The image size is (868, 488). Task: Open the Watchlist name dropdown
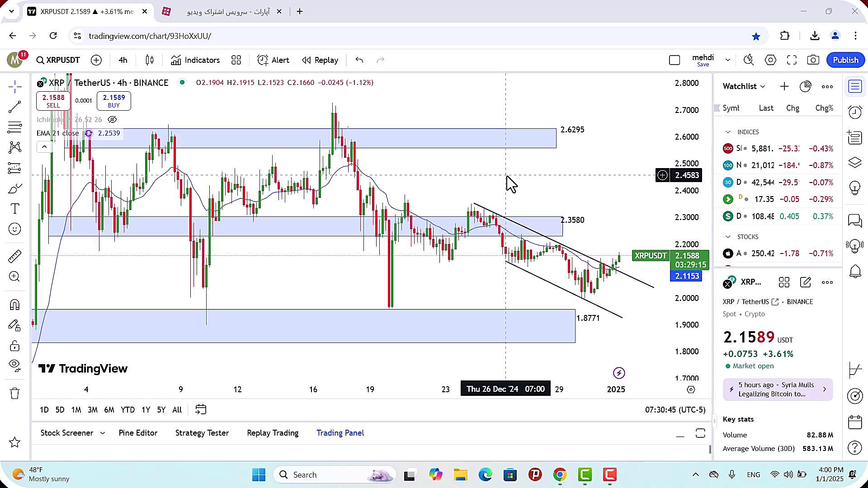744,86
